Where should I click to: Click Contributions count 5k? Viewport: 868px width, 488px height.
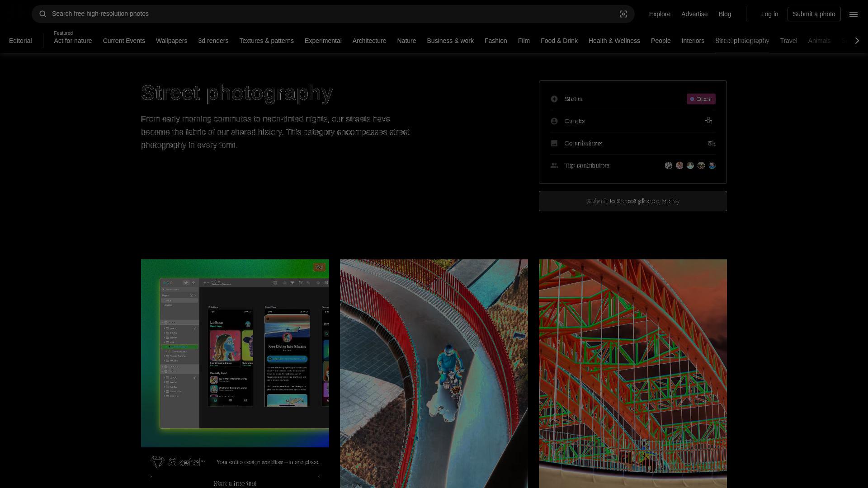coord(712,143)
